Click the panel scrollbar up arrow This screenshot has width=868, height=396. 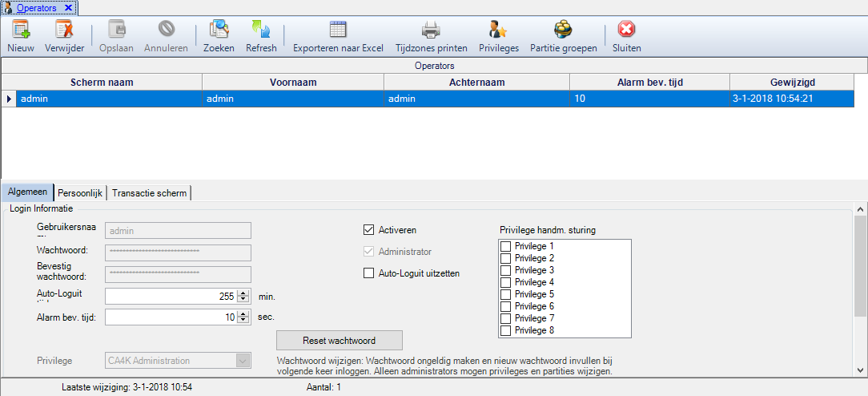(x=860, y=209)
